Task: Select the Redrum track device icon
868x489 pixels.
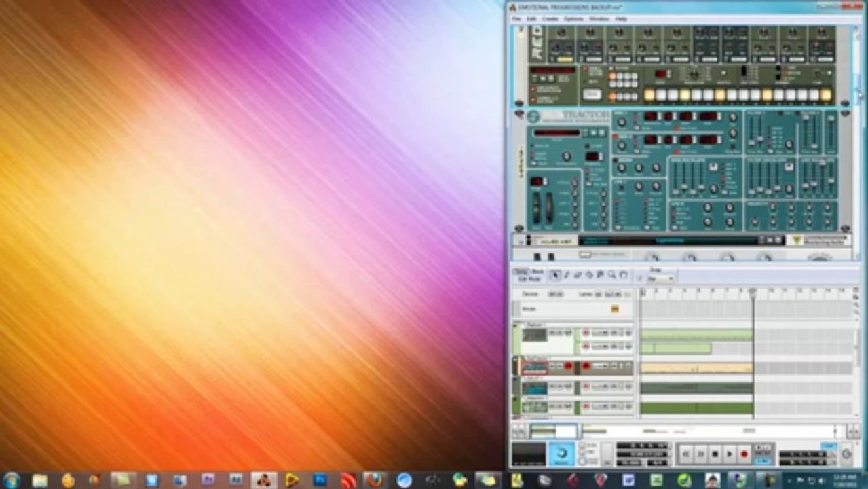Action: pyautogui.click(x=535, y=335)
